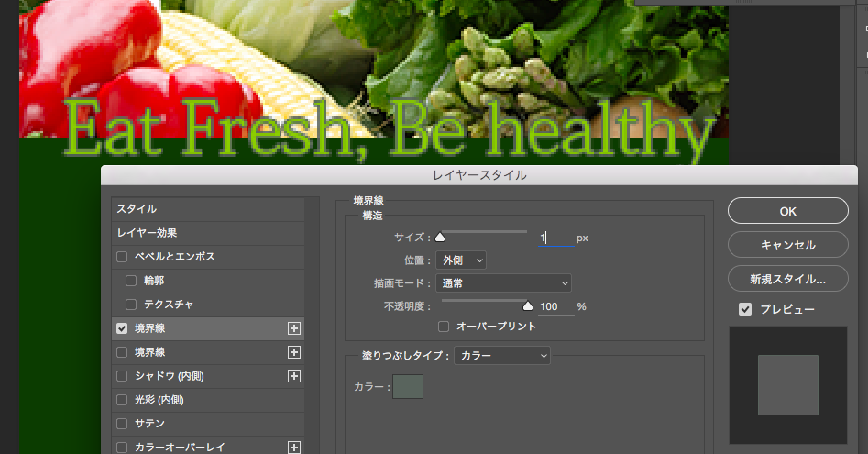The height and width of the screenshot is (454, 868).
Task: Select 光彩 (内側) row label
Action: coord(159,400)
